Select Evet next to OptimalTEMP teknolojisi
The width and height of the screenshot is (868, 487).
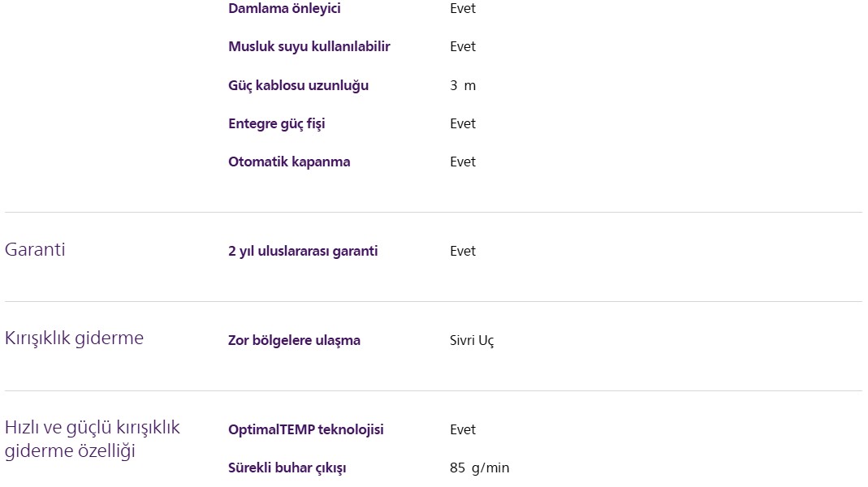pos(463,429)
